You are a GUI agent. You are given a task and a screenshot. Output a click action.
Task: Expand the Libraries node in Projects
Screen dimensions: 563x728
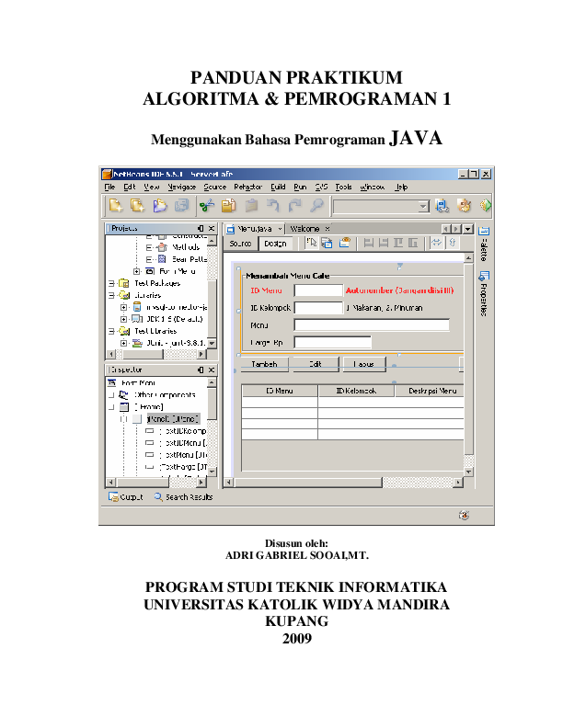pos(111,296)
